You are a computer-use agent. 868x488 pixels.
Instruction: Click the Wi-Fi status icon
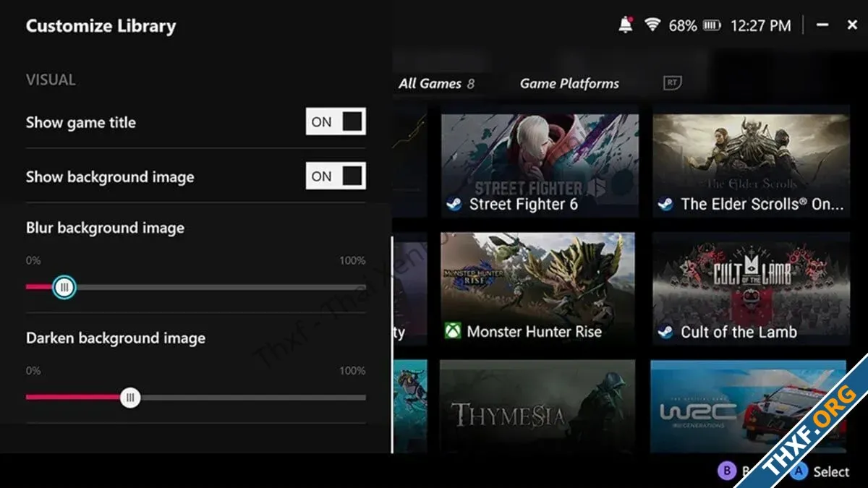(653, 25)
